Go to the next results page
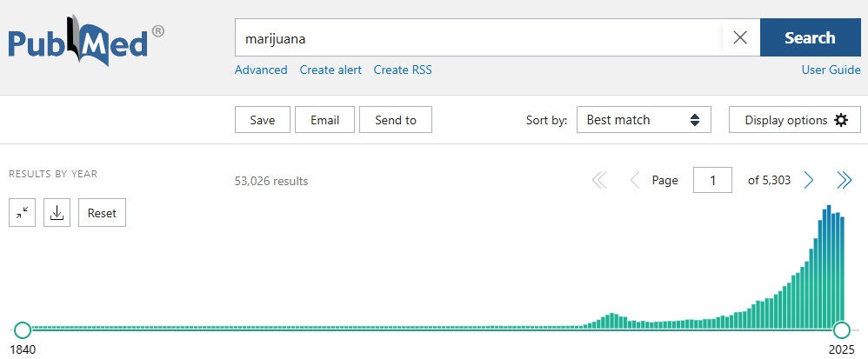 point(809,181)
